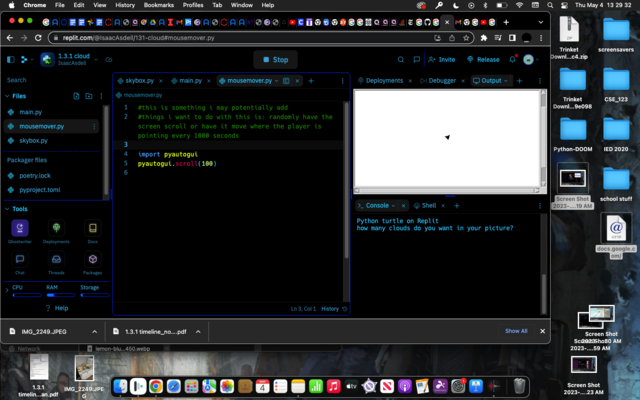
Task: Reload the page in Chrome
Action: [38, 38]
